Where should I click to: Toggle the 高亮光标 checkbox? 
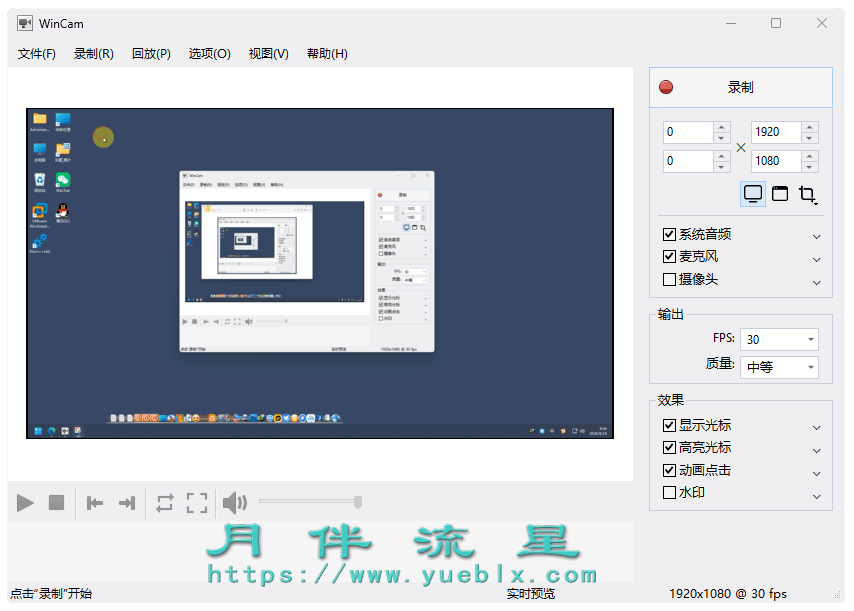point(669,448)
